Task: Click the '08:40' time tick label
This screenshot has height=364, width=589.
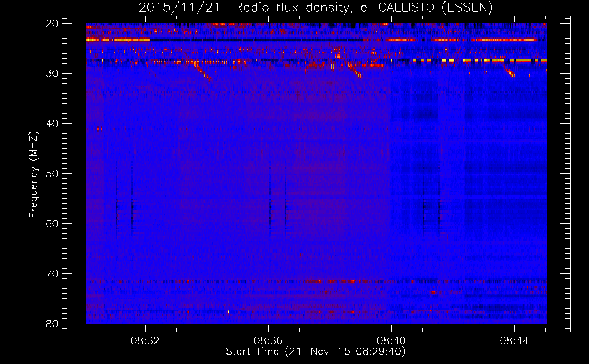Action: point(391,341)
